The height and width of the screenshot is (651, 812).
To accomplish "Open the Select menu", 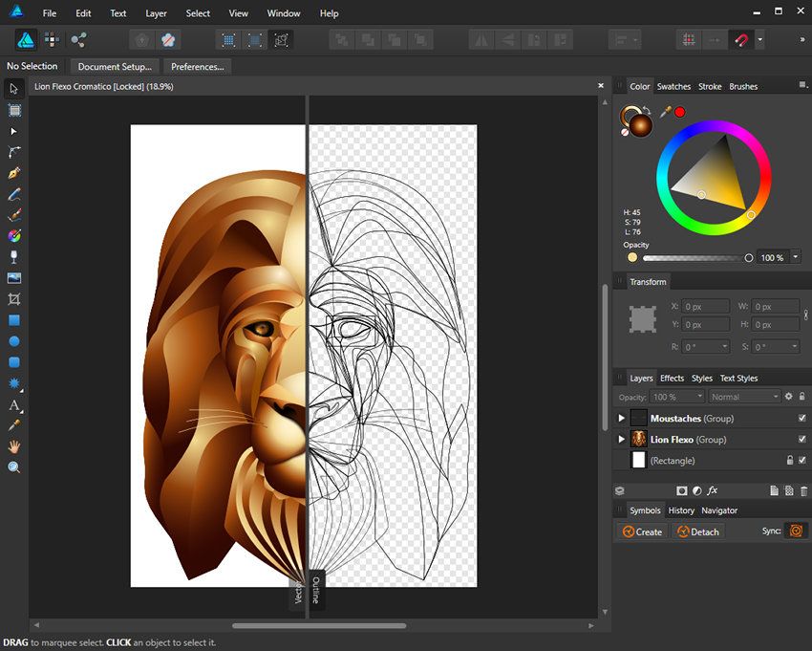I will point(198,13).
